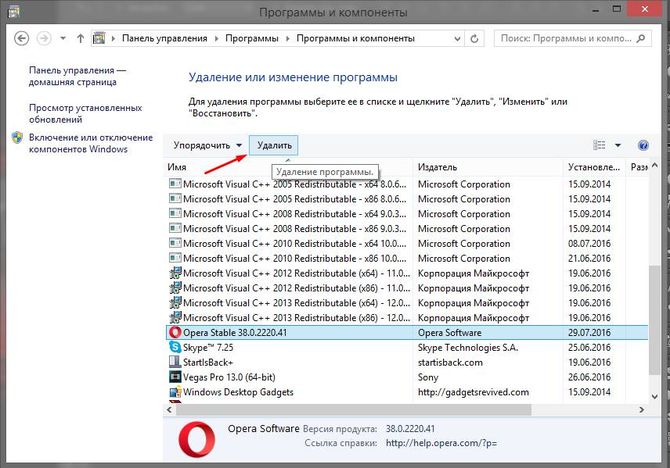Select 'Skype™ 7.25' entry
This screenshot has height=468, width=670.
(407, 347)
